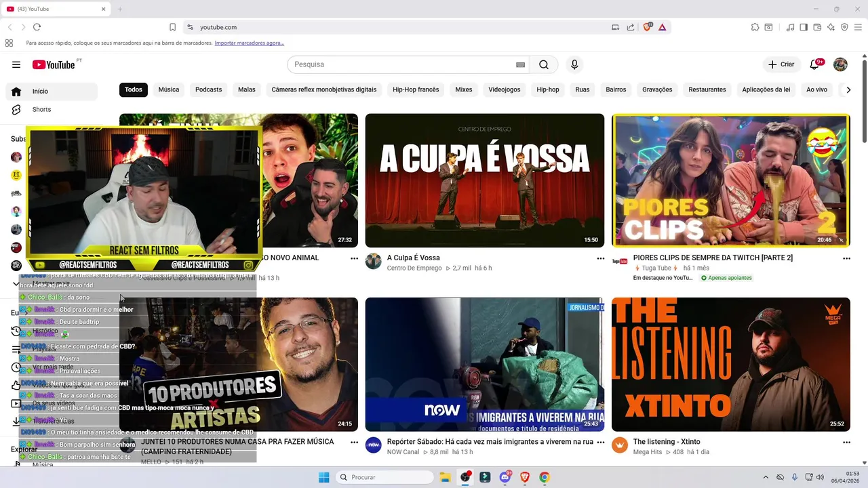Open the YouTube hamburger guide menu
The height and width of the screenshot is (488, 868).
[x=16, y=64]
